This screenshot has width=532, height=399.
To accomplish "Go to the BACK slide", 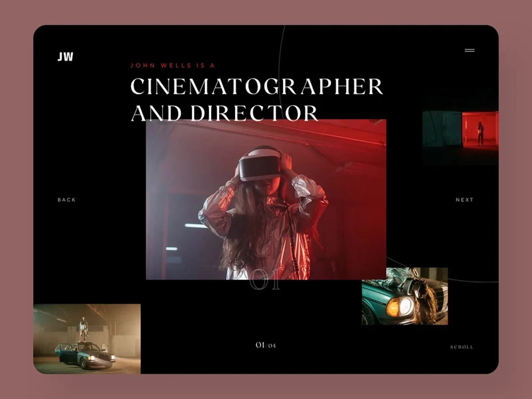I will [67, 200].
